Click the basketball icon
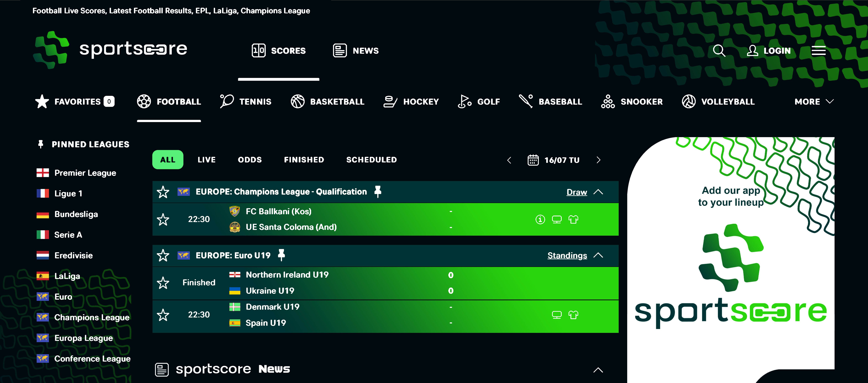Screen dimensions: 868x383 tap(298, 101)
